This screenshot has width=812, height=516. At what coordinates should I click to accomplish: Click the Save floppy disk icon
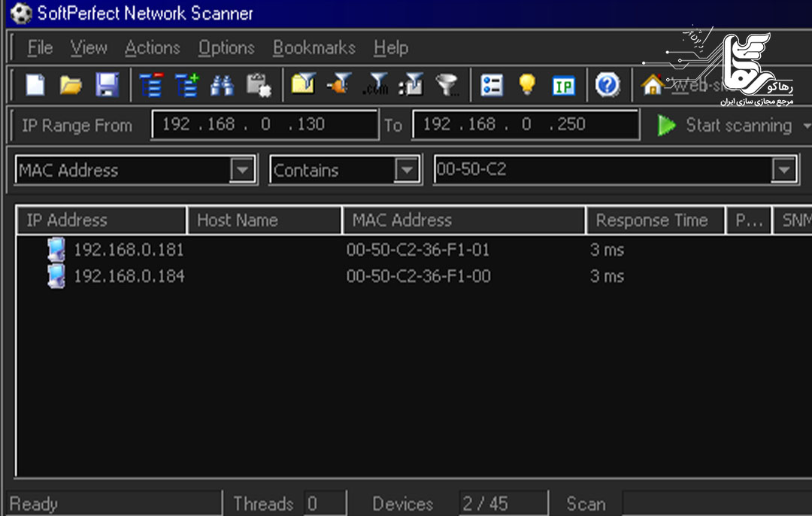[107, 85]
